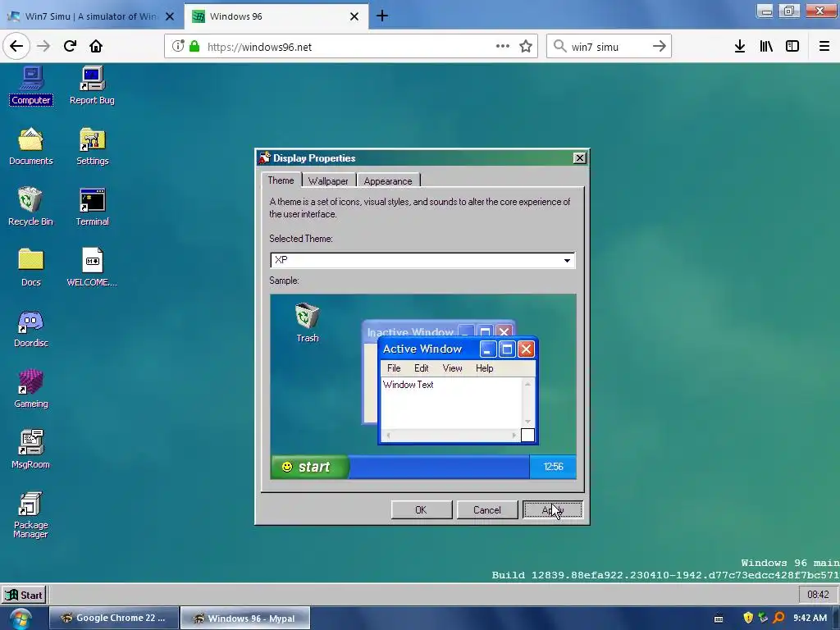Click the Windows 96 taskbar clock 08:42
This screenshot has height=630, width=840.
coord(818,595)
